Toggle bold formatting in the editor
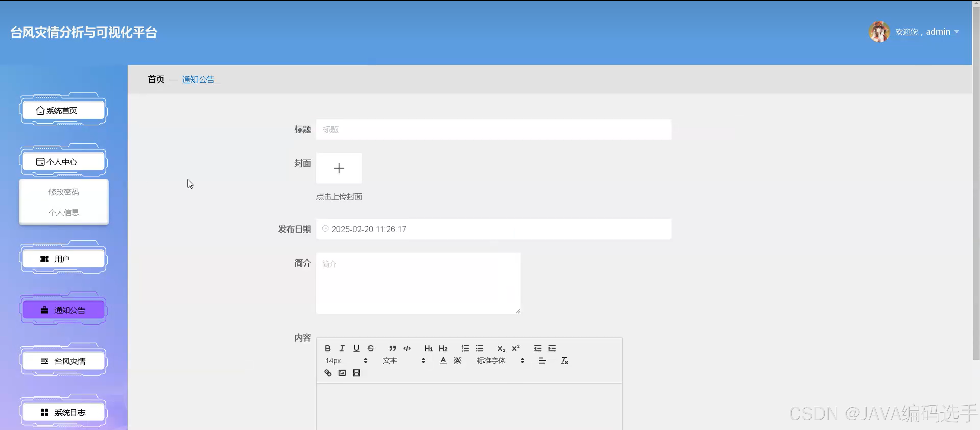980x430 pixels. coord(328,348)
